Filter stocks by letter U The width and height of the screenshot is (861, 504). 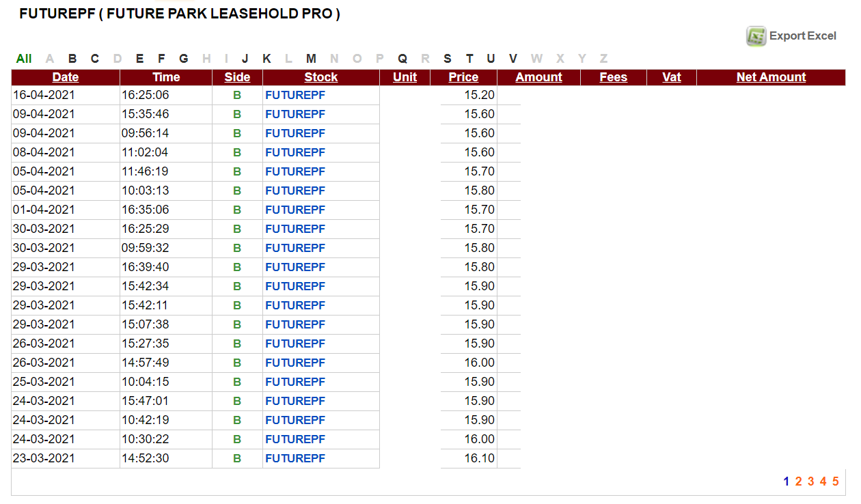[x=491, y=59]
